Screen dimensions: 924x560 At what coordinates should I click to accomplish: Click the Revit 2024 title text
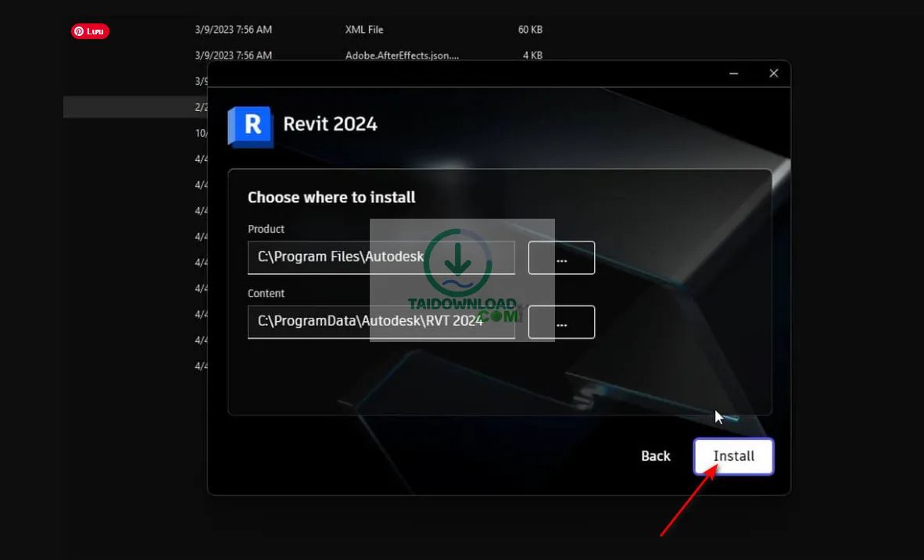click(x=329, y=123)
